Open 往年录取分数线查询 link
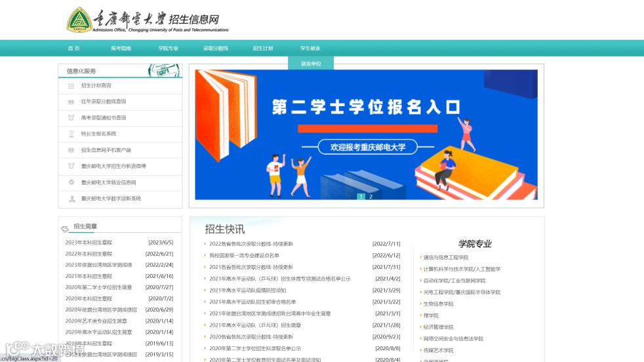Screen dimensions: 644x362 pos(104,102)
